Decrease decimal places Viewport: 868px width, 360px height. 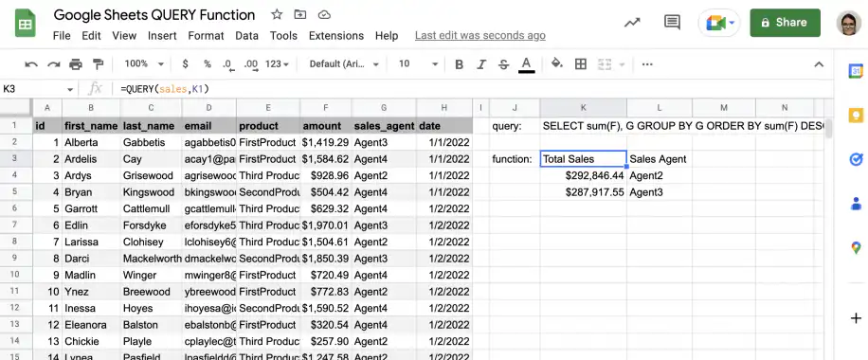click(x=228, y=64)
